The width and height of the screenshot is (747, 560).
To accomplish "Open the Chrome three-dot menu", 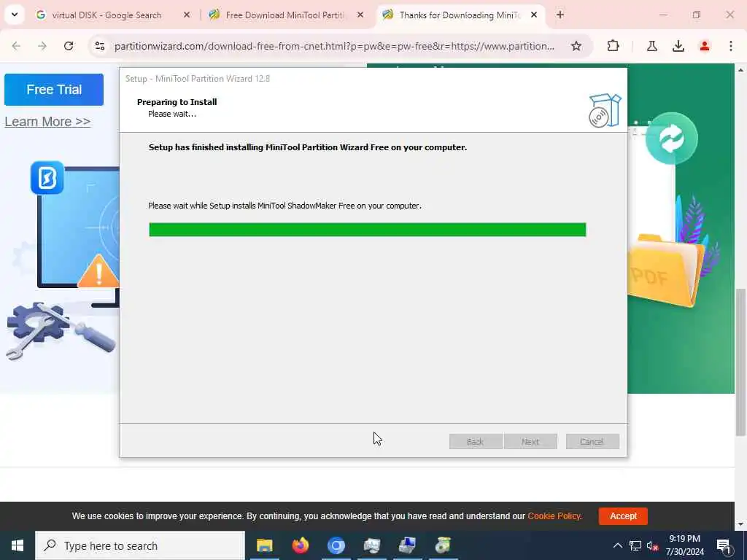I will (x=731, y=46).
